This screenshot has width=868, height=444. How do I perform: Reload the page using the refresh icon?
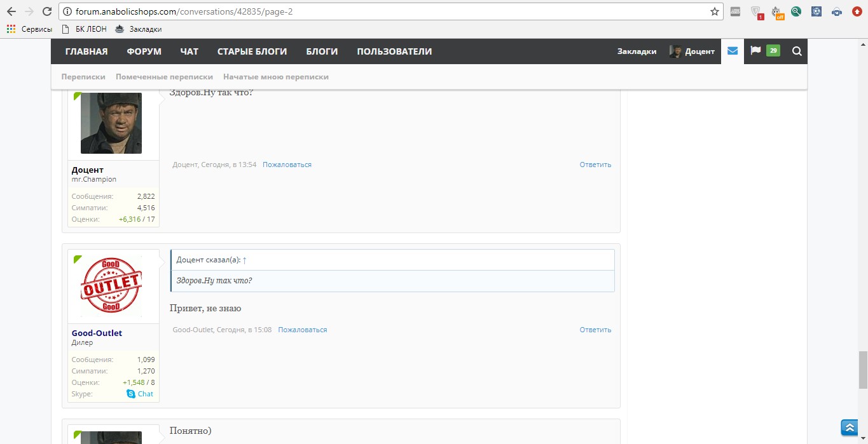click(x=46, y=11)
